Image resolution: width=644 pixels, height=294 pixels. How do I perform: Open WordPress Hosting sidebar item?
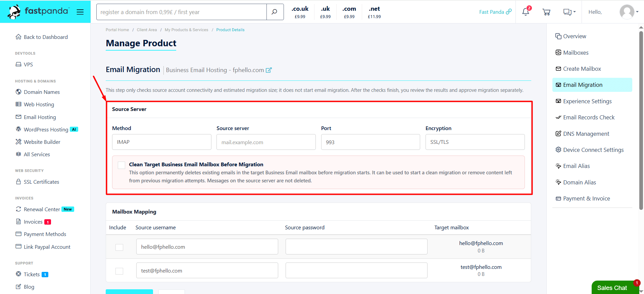coord(47,129)
